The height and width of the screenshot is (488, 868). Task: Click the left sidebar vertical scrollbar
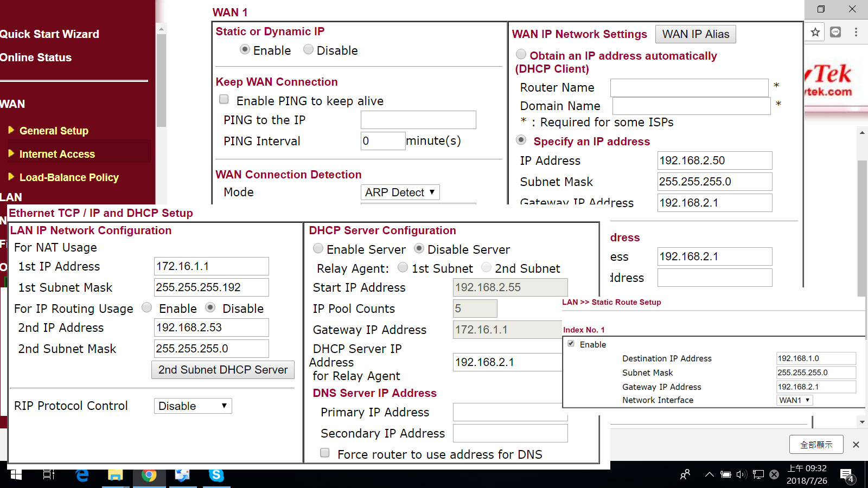pos(161,81)
